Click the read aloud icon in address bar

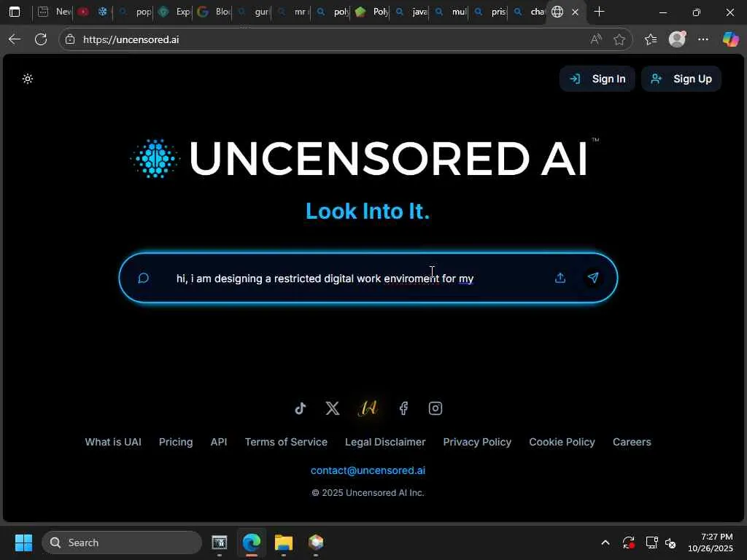pyautogui.click(x=596, y=39)
